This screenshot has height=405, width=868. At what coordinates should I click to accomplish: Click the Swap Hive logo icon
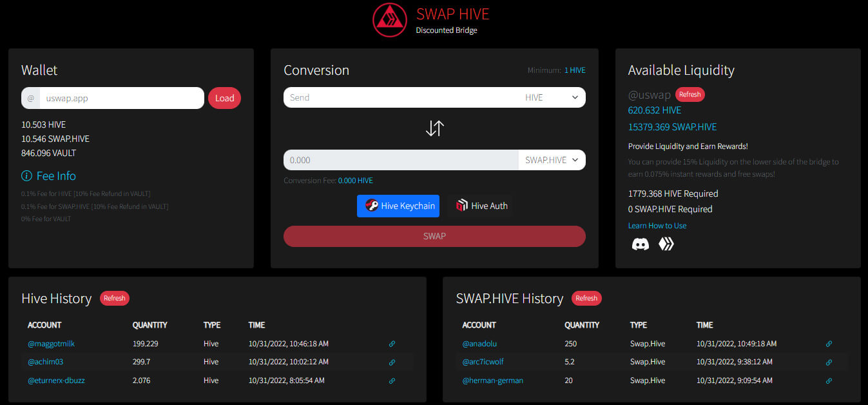(x=390, y=21)
